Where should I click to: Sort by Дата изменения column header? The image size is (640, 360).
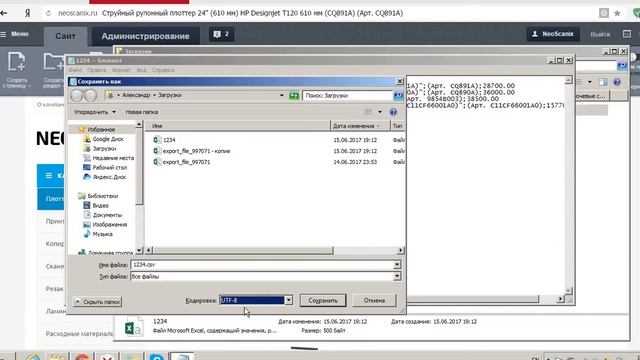[x=360, y=126]
